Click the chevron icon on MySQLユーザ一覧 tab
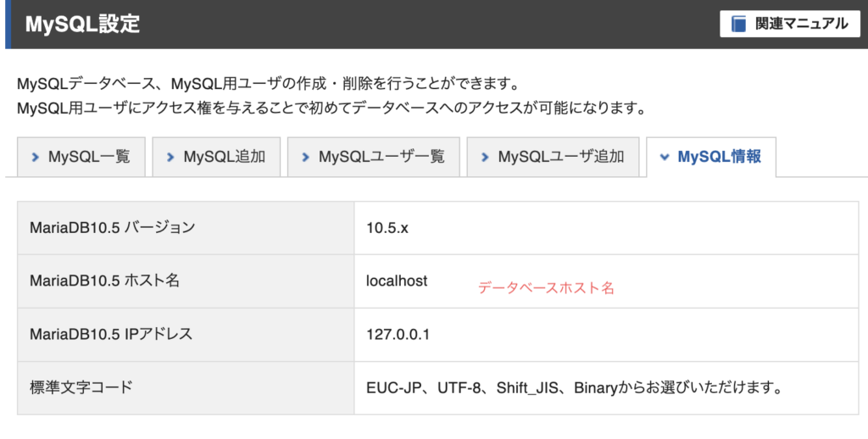Viewport: 868px width, 439px height. click(306, 157)
